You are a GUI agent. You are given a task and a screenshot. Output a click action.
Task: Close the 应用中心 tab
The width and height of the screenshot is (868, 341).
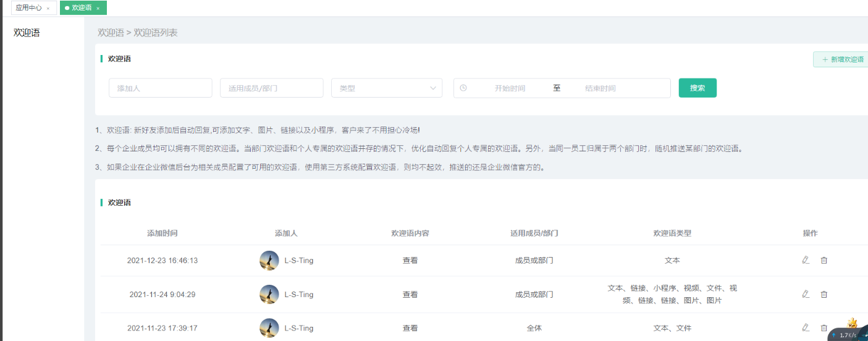(x=48, y=8)
